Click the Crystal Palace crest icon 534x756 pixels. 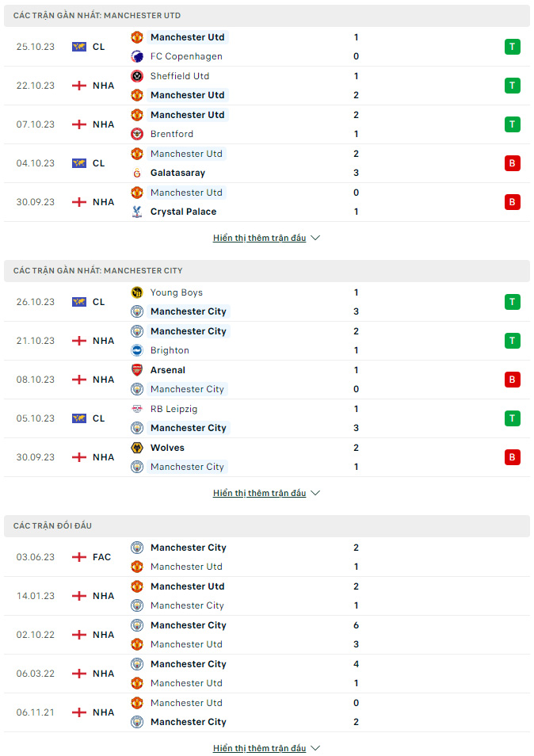pos(137,212)
